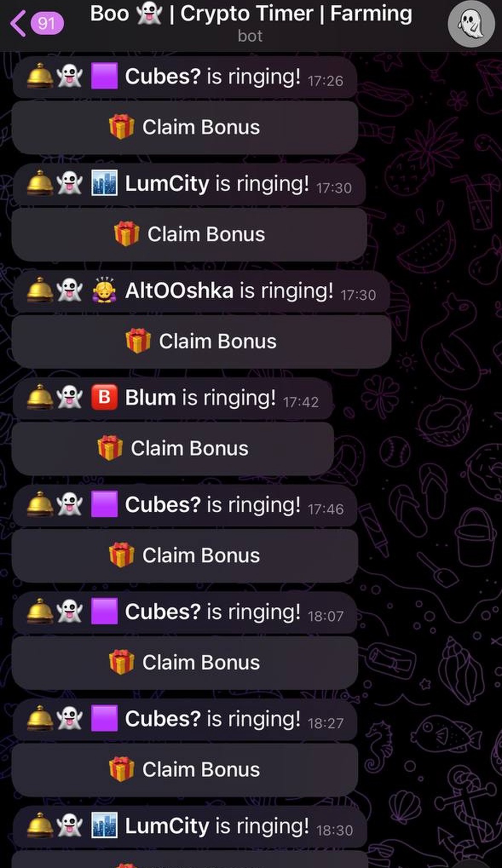The image size is (502, 868).
Task: Claim Bonus under LumCity 17:30 message
Action: pos(189,234)
